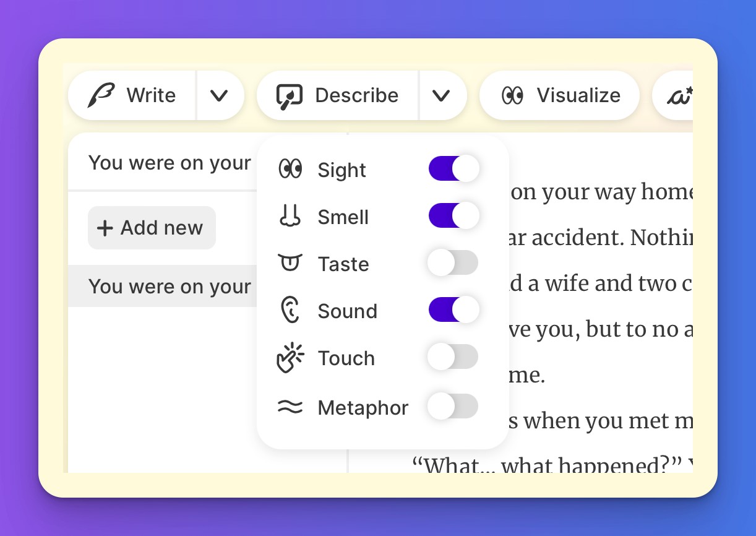The width and height of the screenshot is (756, 536).
Task: Click the eyes icon beside Sight
Action: [290, 169]
